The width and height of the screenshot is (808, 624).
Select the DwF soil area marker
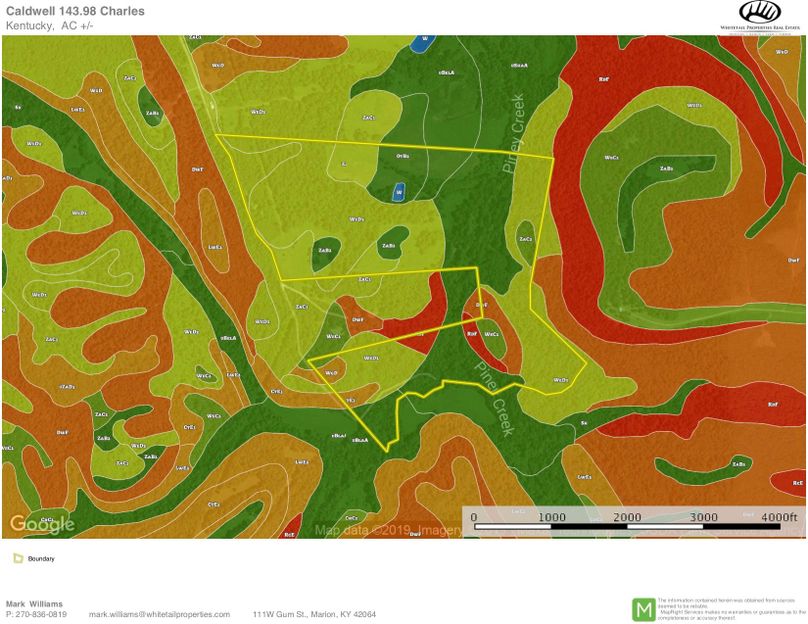(358, 317)
